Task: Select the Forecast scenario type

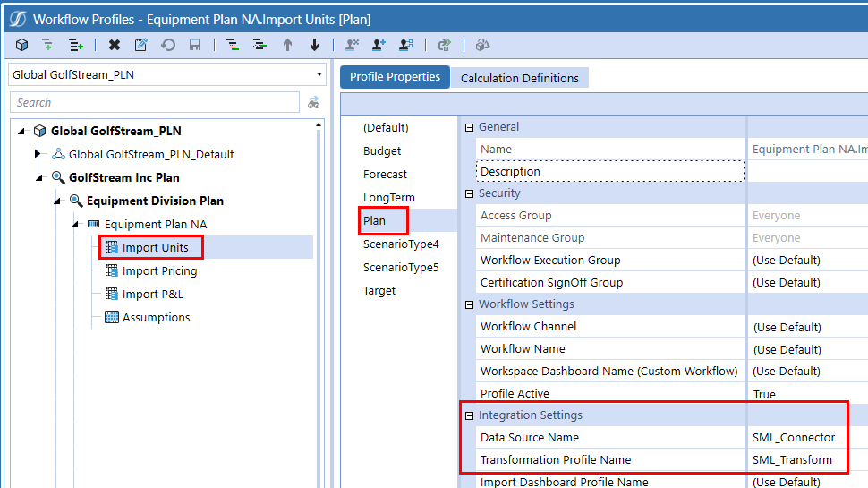Action: point(385,174)
